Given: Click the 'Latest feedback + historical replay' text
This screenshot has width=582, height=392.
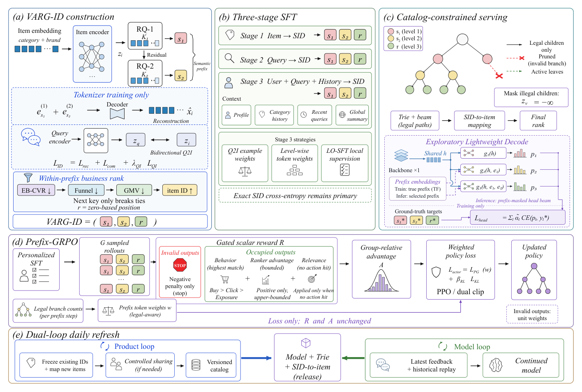Looking at the screenshot, I should pyautogui.click(x=432, y=365).
